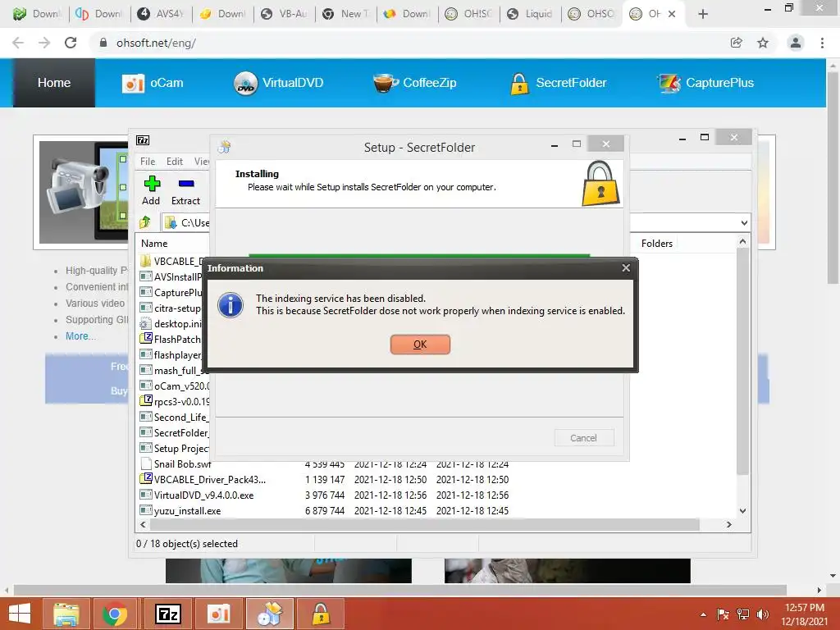
Task: Click the 7-Zip vertical scrollbar
Action: (x=742, y=362)
